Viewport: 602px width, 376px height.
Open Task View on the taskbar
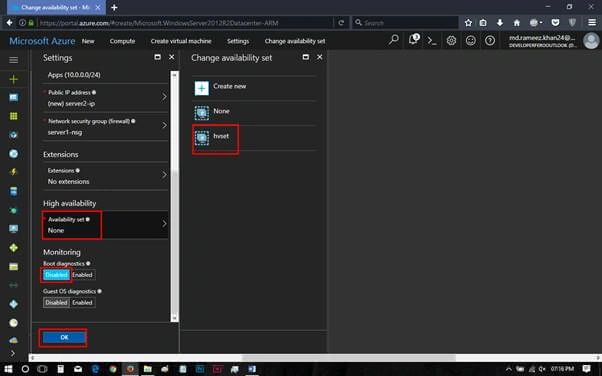tap(42, 369)
